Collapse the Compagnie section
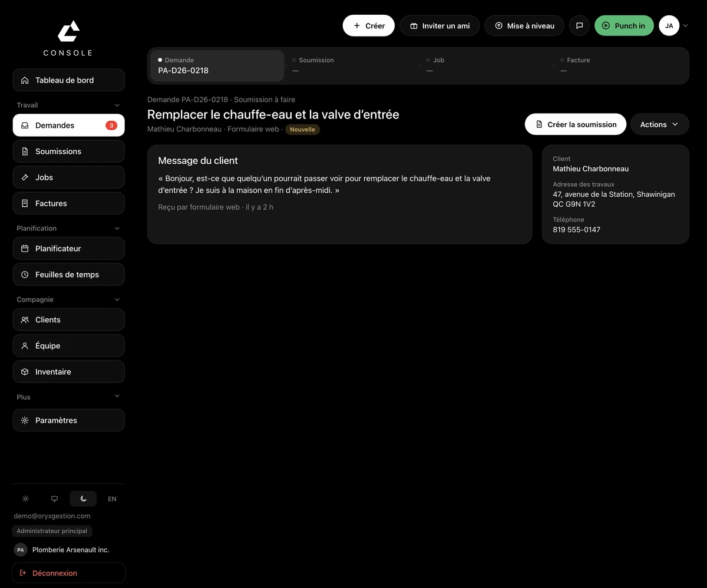 coord(117,300)
